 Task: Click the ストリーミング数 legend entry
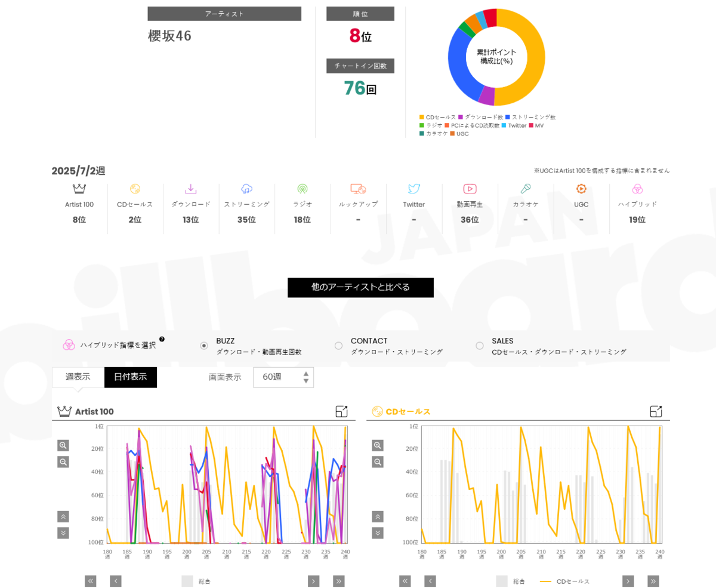click(530, 117)
